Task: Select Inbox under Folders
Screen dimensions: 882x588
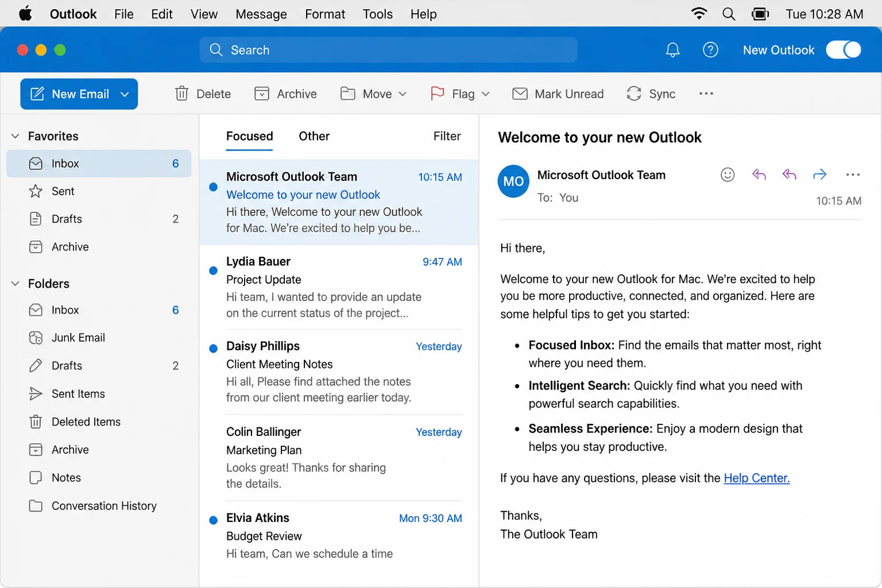Action: point(99,310)
